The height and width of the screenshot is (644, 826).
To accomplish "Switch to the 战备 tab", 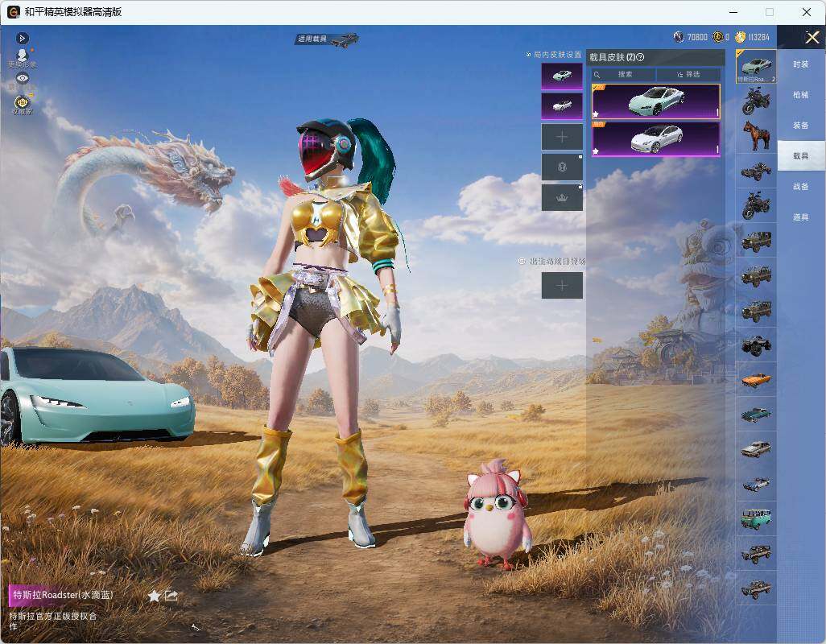I will 801,187.
